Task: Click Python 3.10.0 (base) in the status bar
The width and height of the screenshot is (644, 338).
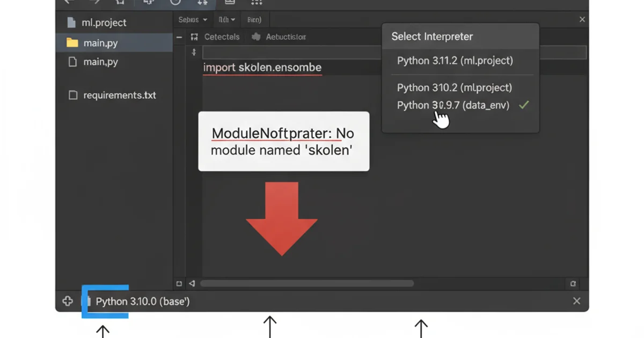Action: (x=141, y=302)
